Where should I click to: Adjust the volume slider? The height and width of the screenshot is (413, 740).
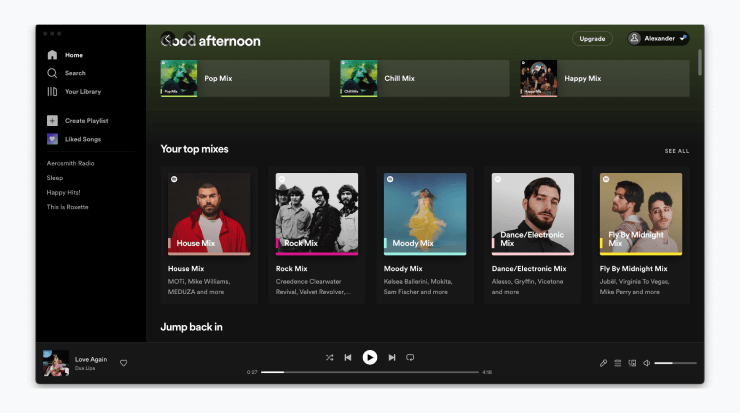pyautogui.click(x=675, y=363)
